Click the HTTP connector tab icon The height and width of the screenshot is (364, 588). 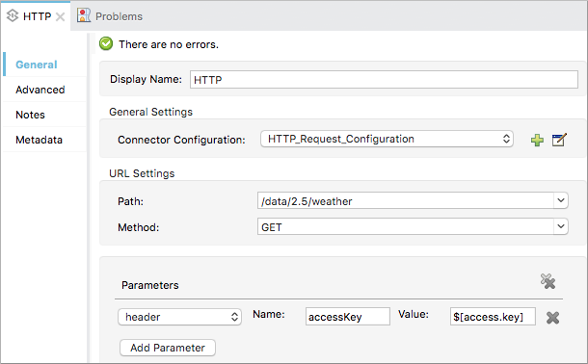(x=13, y=16)
